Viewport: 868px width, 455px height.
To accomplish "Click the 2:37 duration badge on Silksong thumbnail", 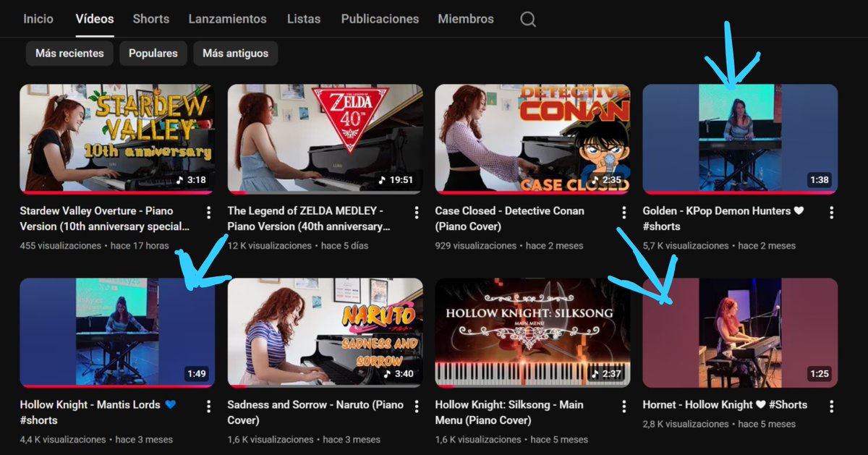I will click(x=606, y=374).
